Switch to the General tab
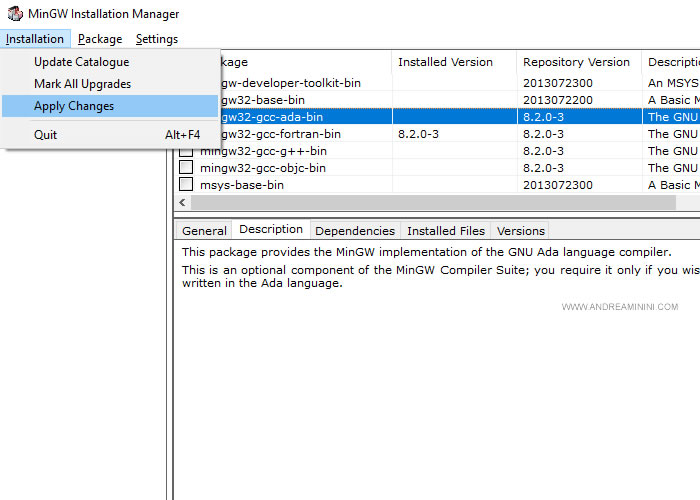Image resolution: width=700 pixels, height=500 pixels. (x=204, y=231)
